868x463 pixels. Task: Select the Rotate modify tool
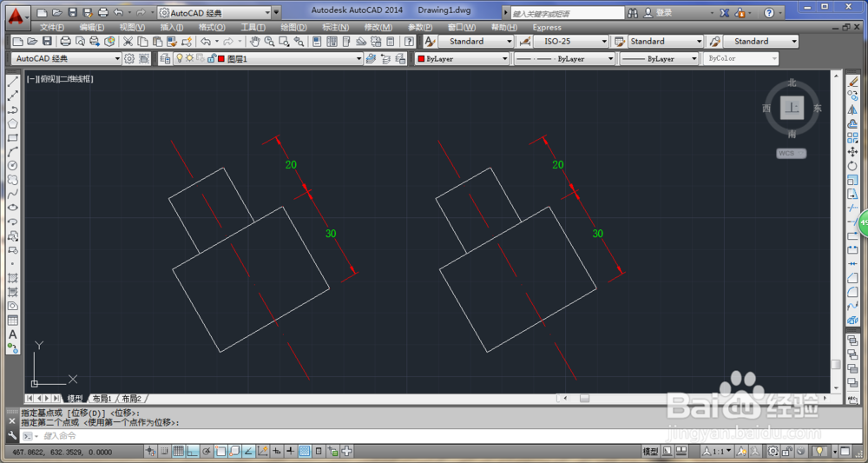[852, 166]
